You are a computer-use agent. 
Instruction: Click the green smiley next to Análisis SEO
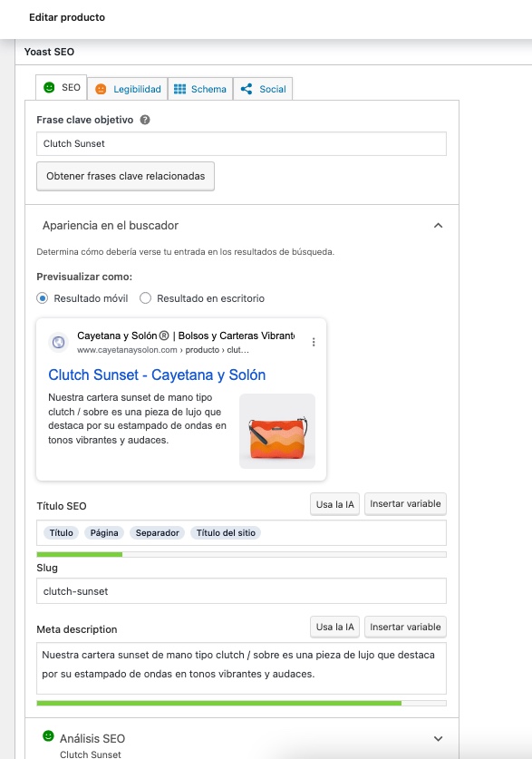tap(48, 735)
